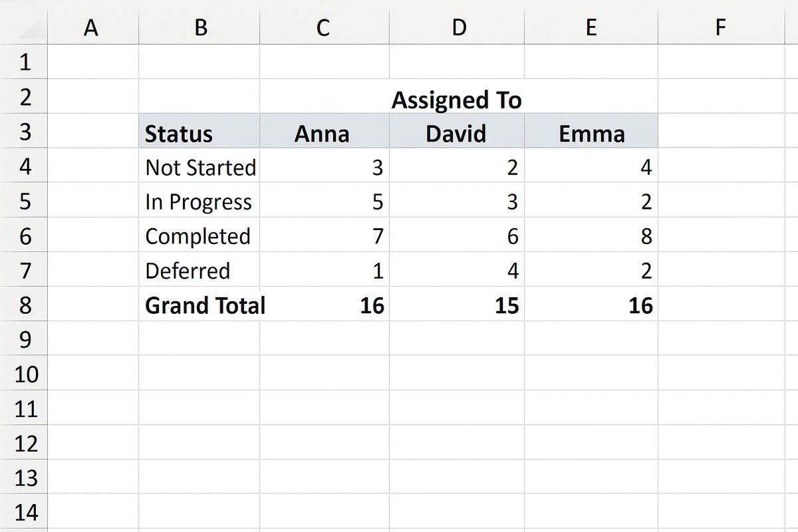This screenshot has height=532, width=798.
Task: Select David's In Progress value 3
Action: tap(456, 200)
